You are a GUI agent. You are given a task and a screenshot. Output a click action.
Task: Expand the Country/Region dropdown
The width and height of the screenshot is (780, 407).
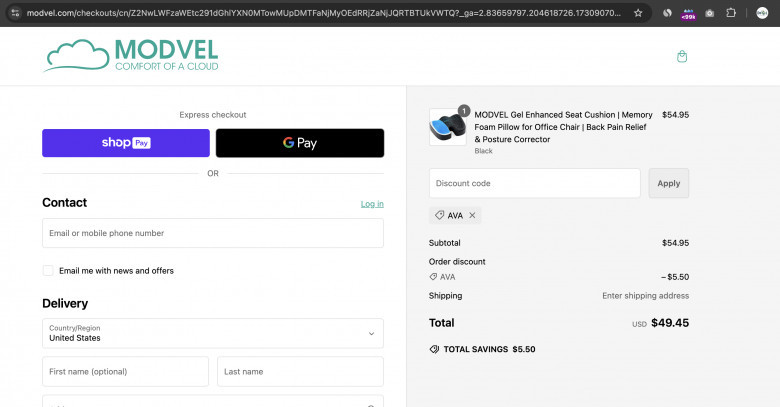213,333
